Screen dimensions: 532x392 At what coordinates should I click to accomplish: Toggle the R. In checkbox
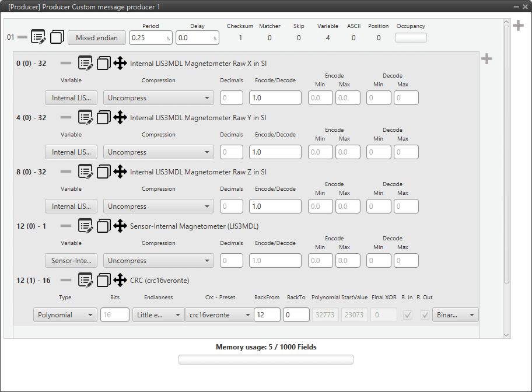coord(408,315)
